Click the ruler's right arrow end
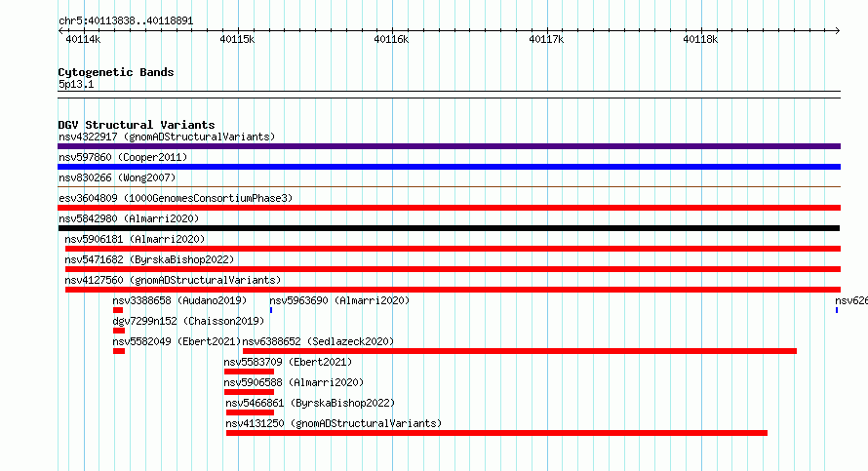 click(x=838, y=30)
